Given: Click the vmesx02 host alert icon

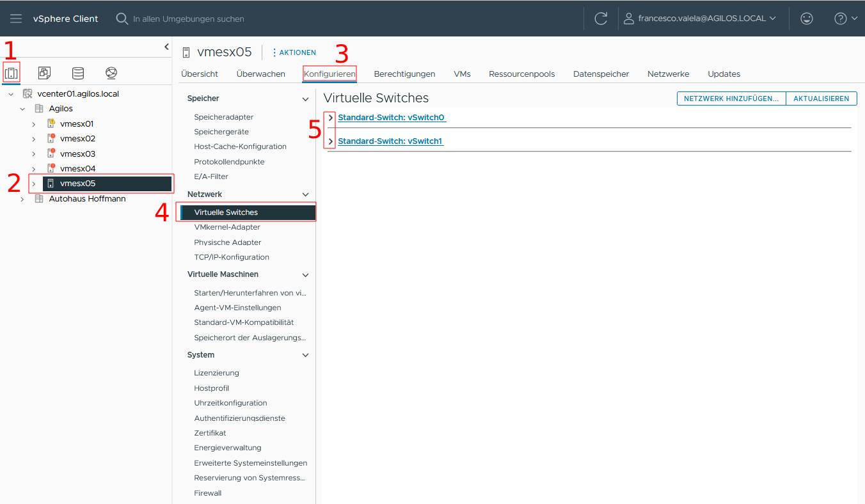Looking at the screenshot, I should coord(51,138).
